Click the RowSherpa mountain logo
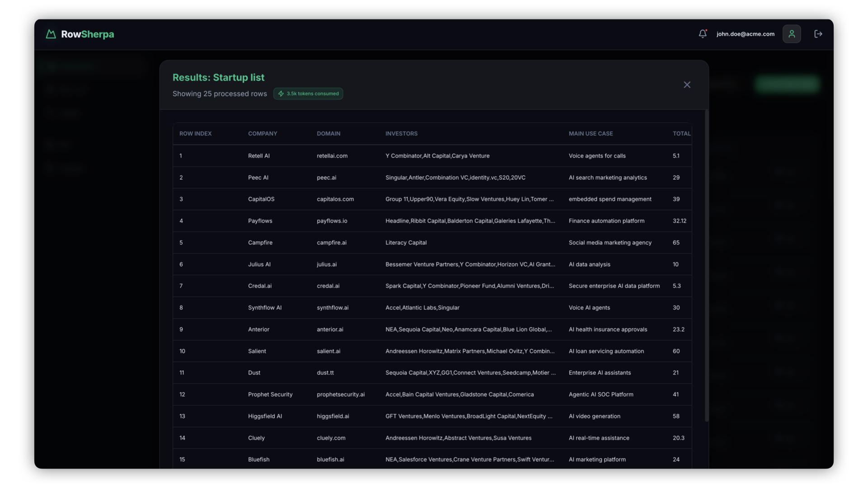868x488 pixels. point(51,34)
